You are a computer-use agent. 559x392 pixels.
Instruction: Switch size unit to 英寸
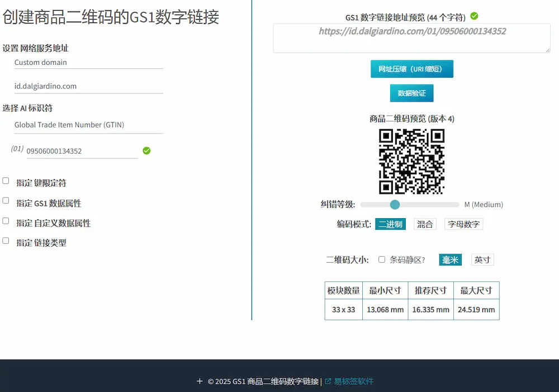[x=482, y=260]
